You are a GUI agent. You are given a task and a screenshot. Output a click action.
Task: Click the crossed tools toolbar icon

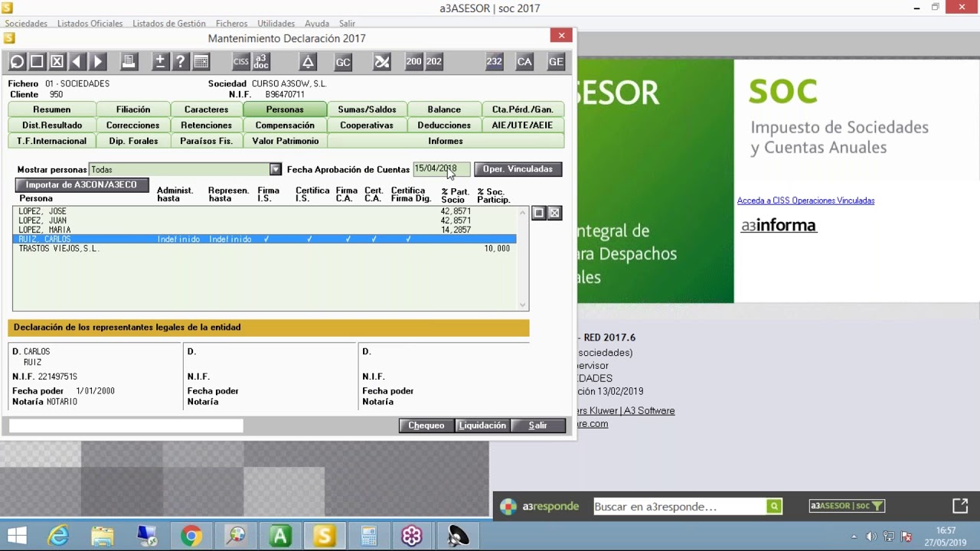pos(382,62)
